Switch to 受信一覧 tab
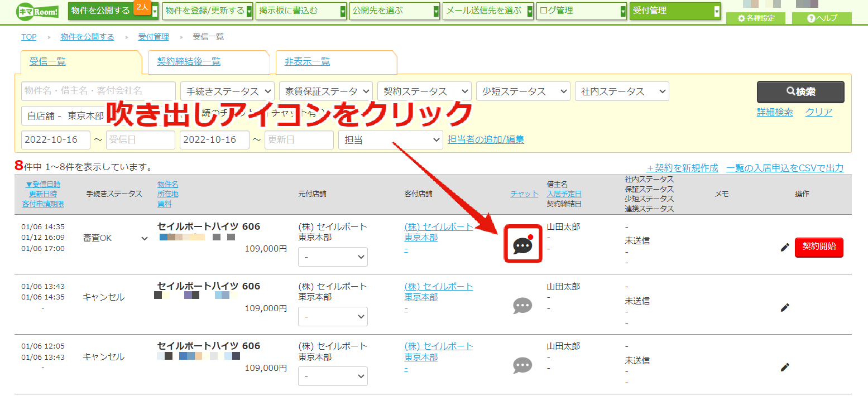 [81, 62]
